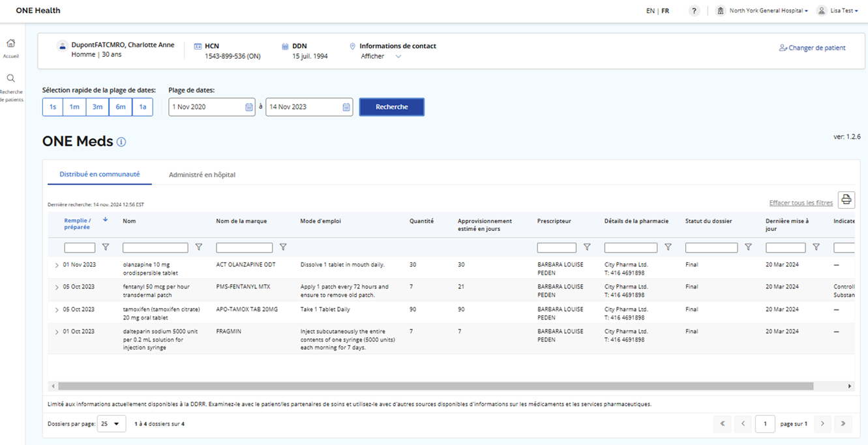Click the sort arrow beside Remplie / préparée
This screenshot has width=868, height=445.
point(106,220)
